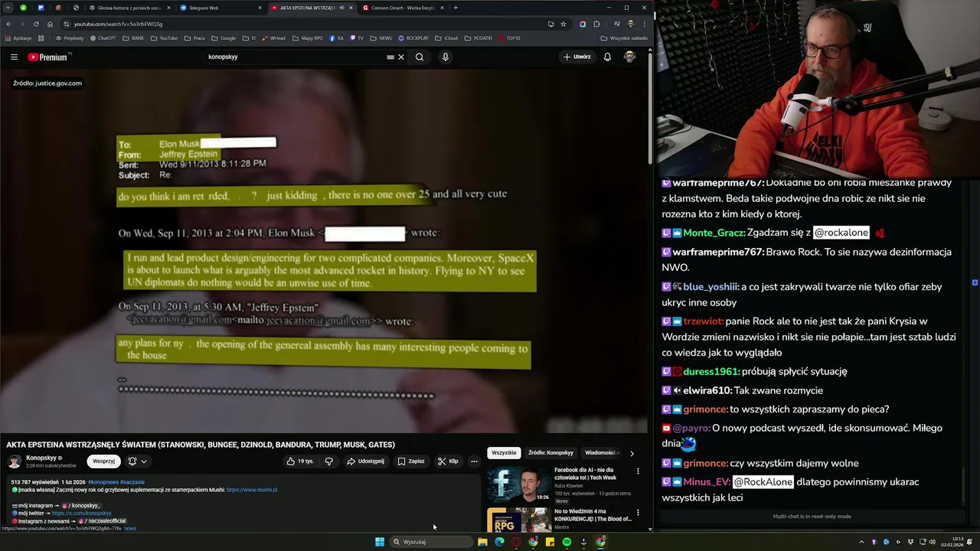This screenshot has height=551, width=980.
Task: Open Facebook dla AI video thumbnail
Action: pyautogui.click(x=519, y=484)
